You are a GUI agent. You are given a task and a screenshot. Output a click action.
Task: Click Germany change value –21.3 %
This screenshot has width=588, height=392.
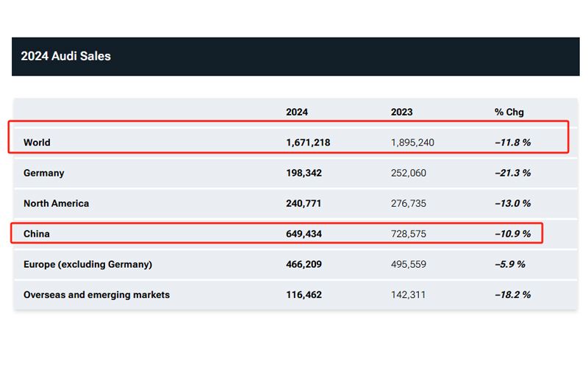(512, 173)
